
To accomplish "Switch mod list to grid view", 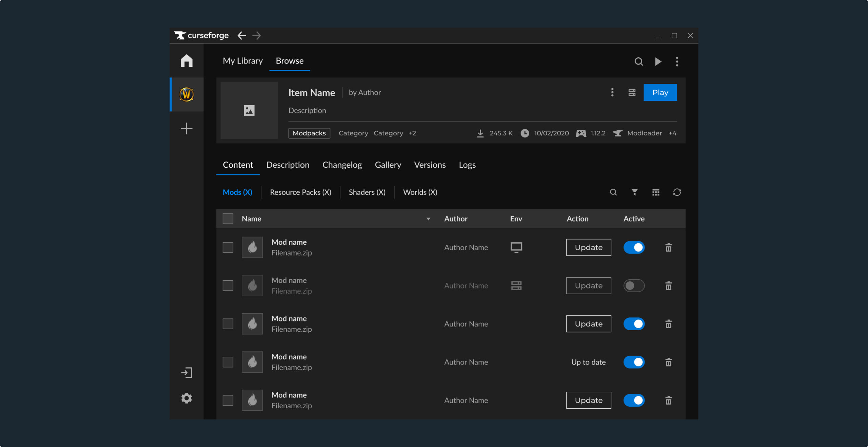I will 656,192.
